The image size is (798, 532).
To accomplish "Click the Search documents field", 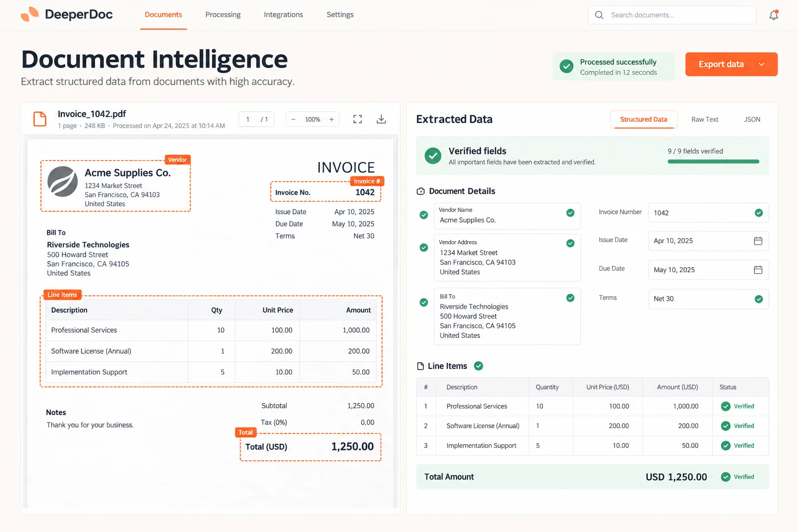I will [672, 15].
